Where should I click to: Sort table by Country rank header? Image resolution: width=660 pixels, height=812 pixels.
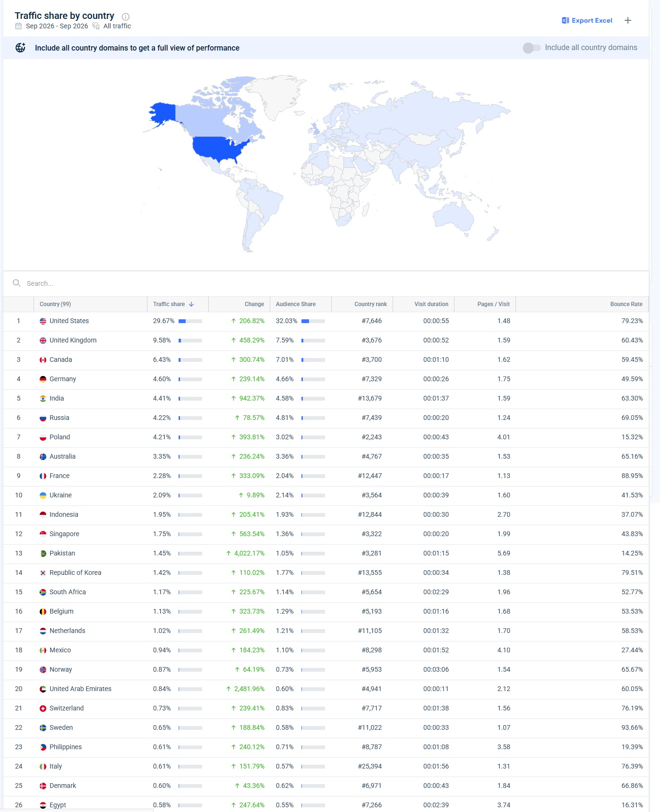pyautogui.click(x=370, y=304)
